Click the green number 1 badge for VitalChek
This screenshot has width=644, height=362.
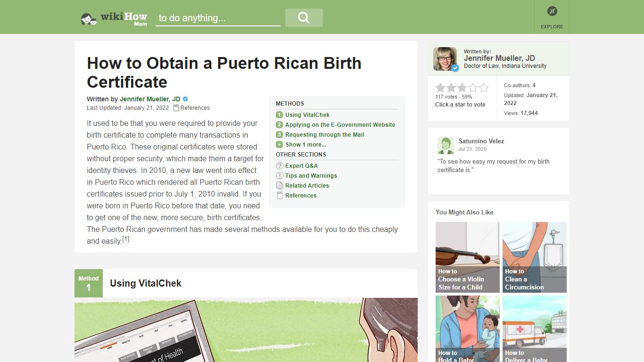pos(280,115)
